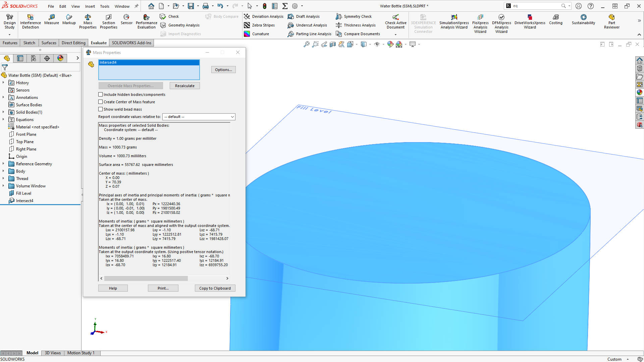Copy mass properties to Clipboard

[x=215, y=288]
